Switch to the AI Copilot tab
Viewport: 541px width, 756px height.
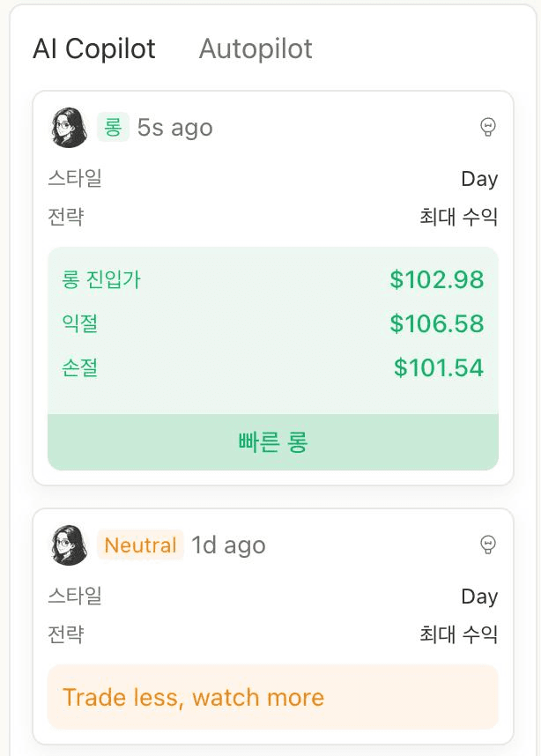pos(94,48)
